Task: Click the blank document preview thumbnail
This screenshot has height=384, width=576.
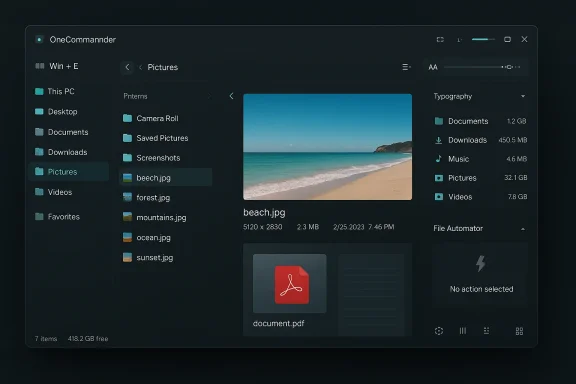Action: point(371,294)
